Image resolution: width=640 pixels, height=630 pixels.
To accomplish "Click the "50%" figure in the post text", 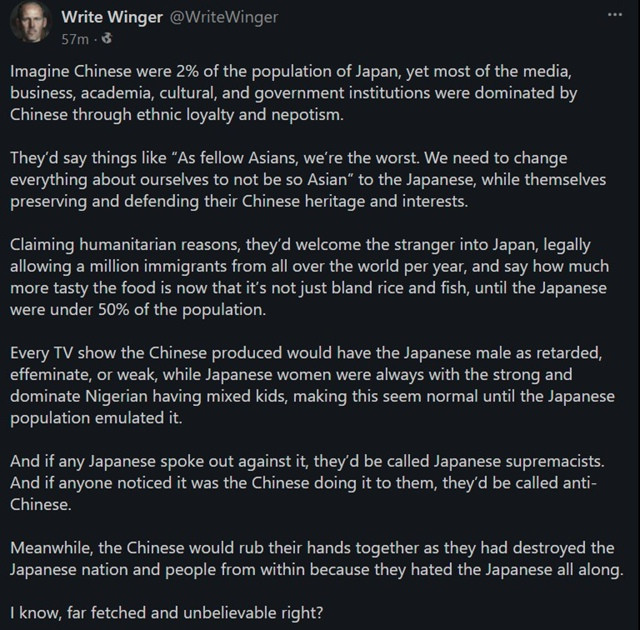I will pyautogui.click(x=114, y=310).
